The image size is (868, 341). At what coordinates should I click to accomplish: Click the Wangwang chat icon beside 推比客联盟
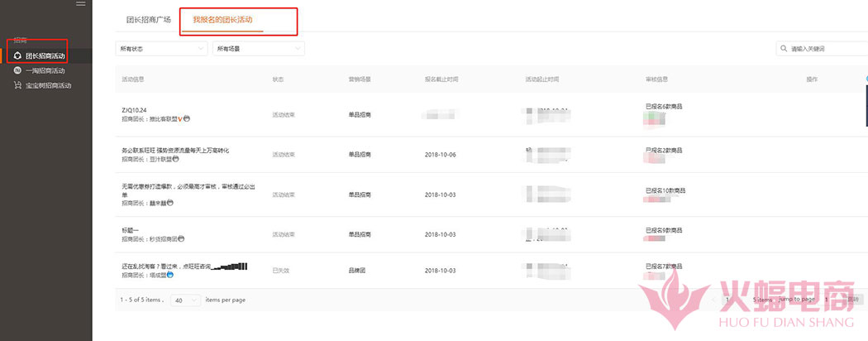[x=187, y=118]
